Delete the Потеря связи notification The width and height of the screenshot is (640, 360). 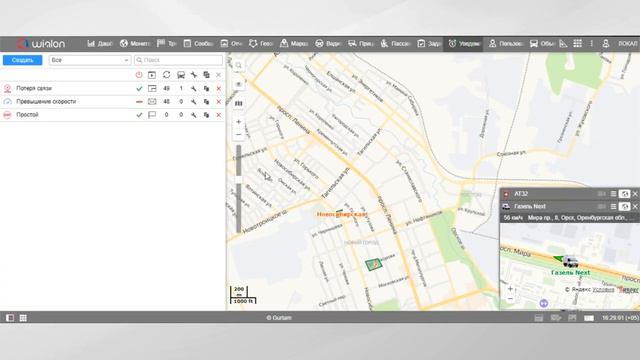point(218,88)
